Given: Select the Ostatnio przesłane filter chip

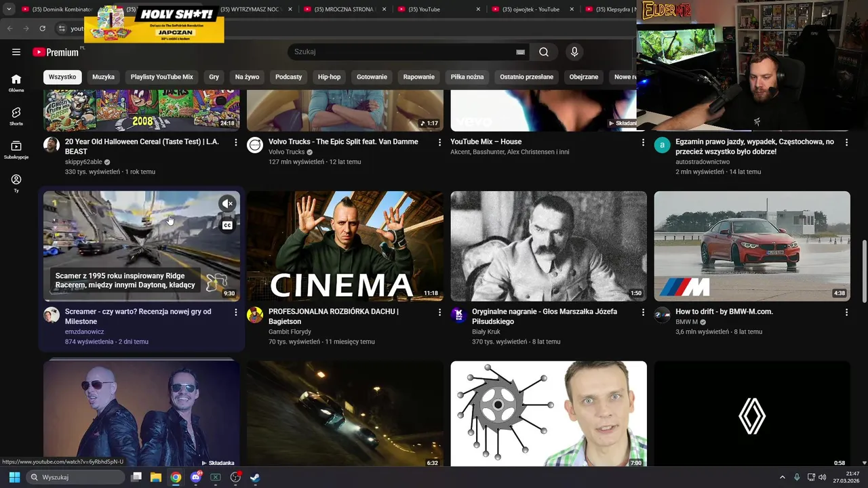Looking at the screenshot, I should pyautogui.click(x=527, y=77).
